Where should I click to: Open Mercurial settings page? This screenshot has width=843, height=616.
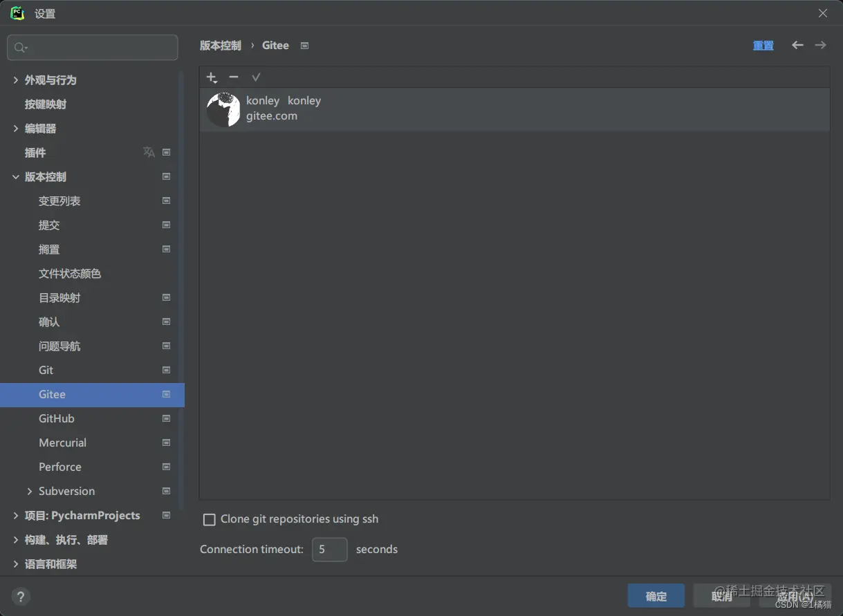coord(62,443)
